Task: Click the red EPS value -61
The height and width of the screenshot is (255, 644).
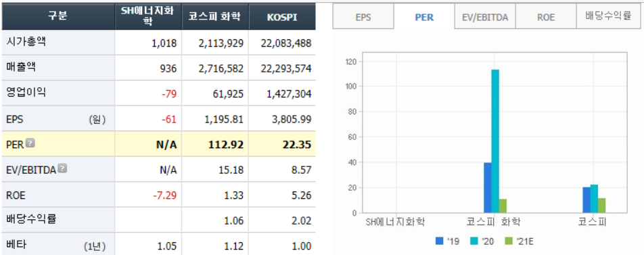Action: click(x=169, y=120)
